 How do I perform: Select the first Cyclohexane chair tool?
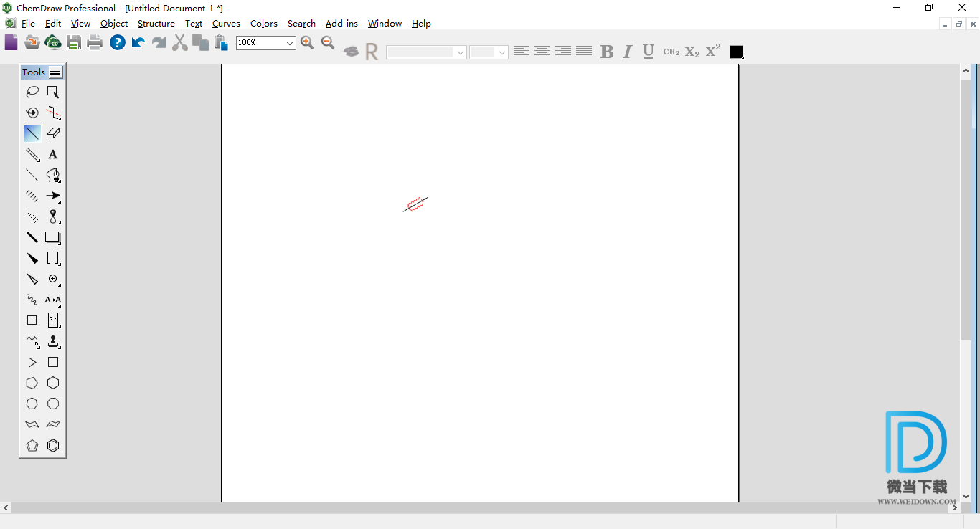coord(32,424)
